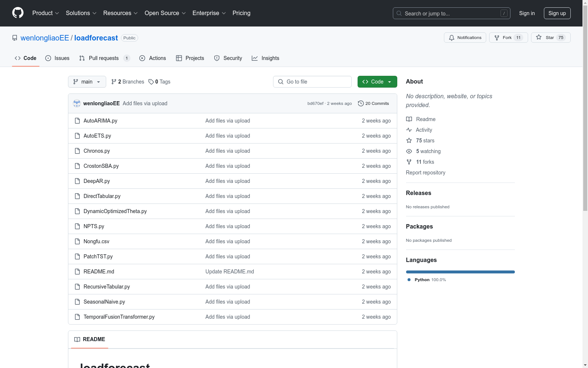Click the repository icon beside wenlongliaoEE
Viewport: 588px width, 368px height.
(x=15, y=38)
